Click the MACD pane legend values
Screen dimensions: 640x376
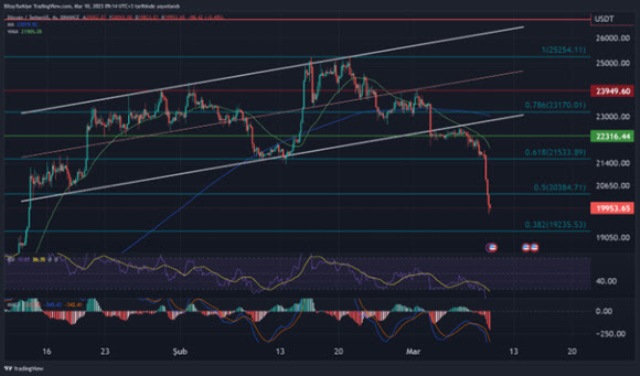point(45,305)
